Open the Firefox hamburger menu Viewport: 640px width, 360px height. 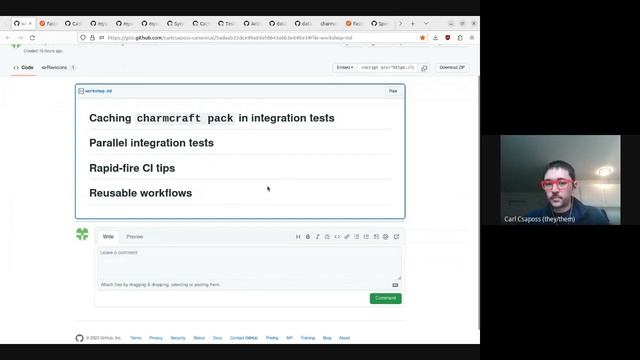tap(472, 38)
